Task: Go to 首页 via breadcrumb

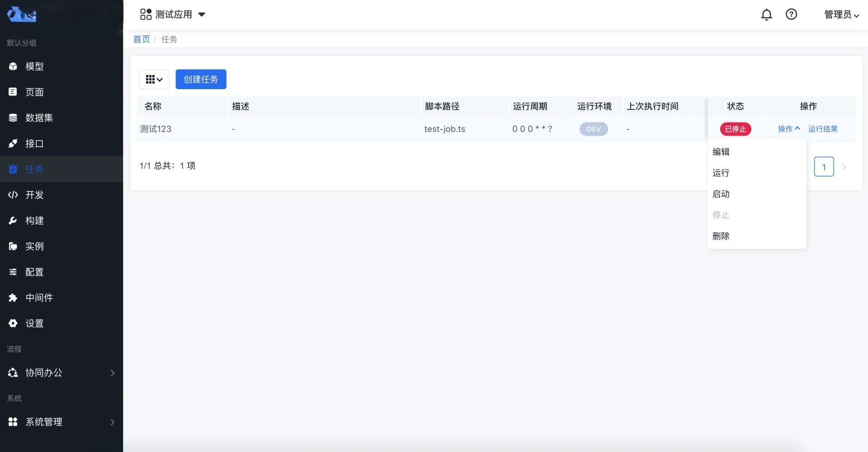Action: [142, 39]
